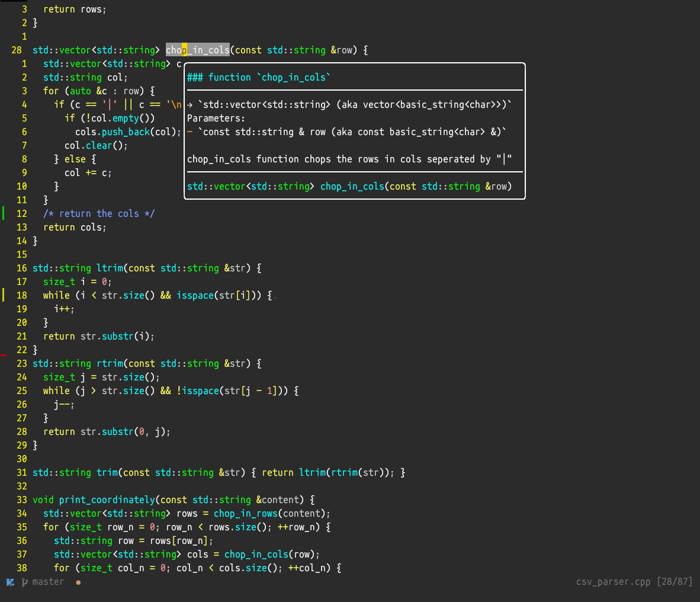Click line number 32 in the gutter
700x602 pixels.
click(21, 486)
